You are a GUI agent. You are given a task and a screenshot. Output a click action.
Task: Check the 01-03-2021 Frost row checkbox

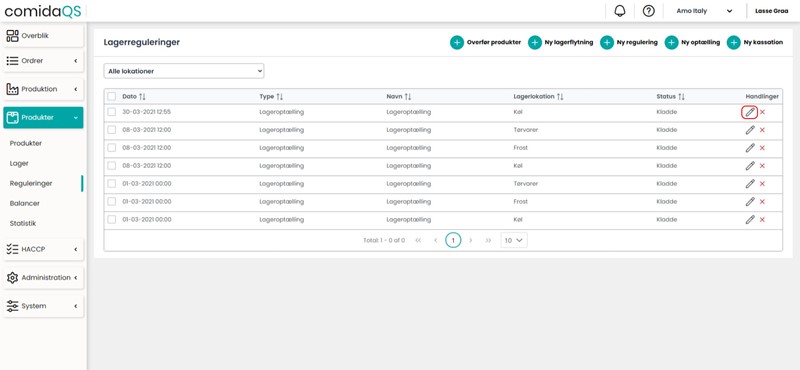(x=112, y=201)
